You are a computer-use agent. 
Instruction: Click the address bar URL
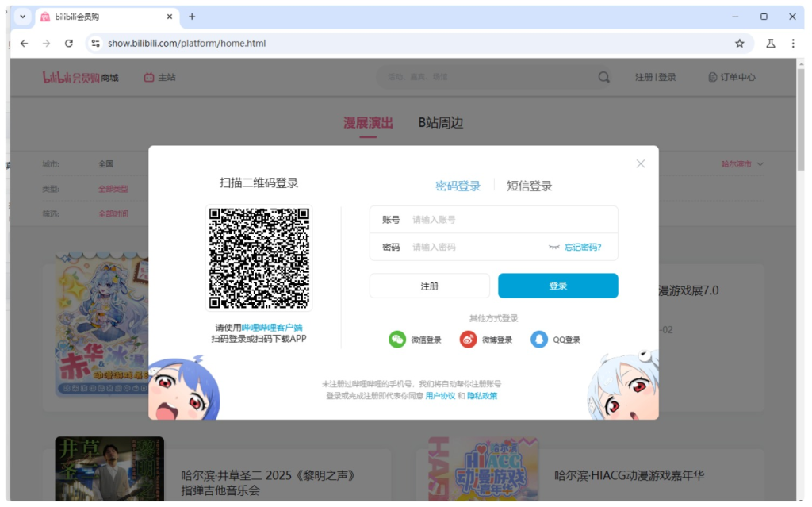(x=187, y=44)
